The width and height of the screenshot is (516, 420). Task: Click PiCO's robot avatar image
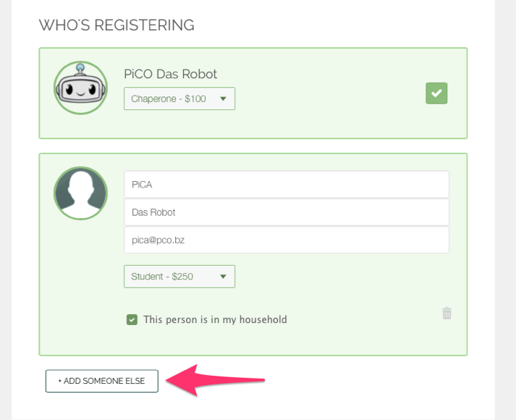pos(80,88)
